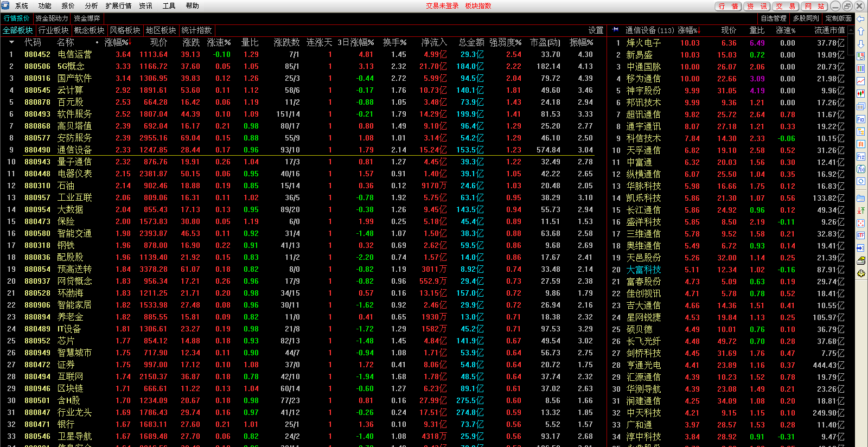This screenshot has height=447, width=868.
Task: Click the up arrow icon in right sidebar
Action: point(861,31)
